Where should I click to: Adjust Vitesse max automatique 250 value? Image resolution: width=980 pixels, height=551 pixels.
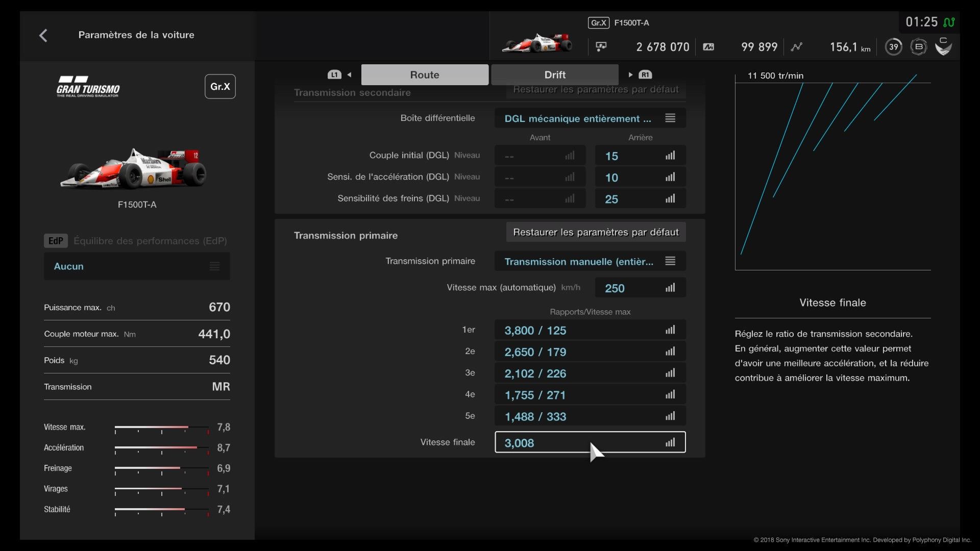tap(640, 288)
